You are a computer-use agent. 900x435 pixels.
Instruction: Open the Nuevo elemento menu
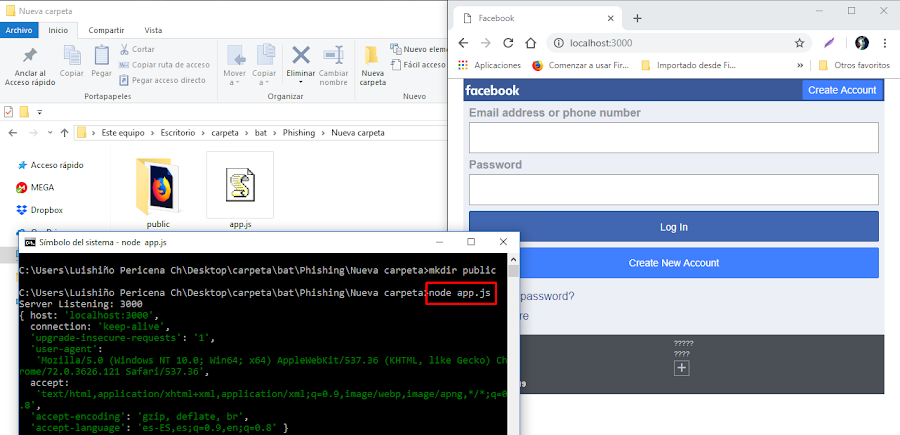(x=418, y=49)
